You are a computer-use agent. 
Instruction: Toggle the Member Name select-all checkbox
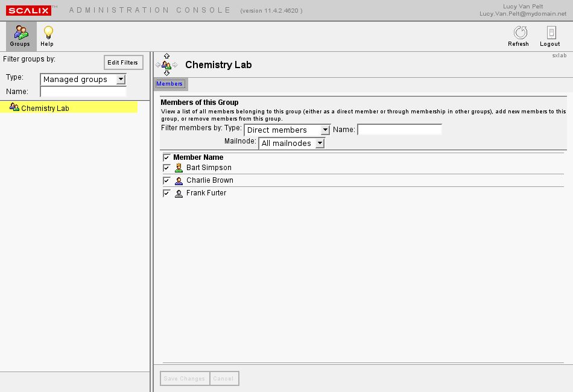coord(167,157)
